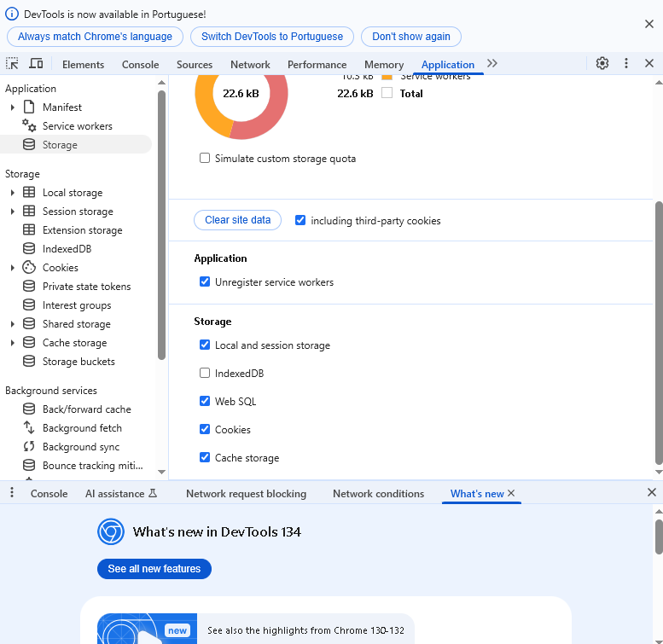Image resolution: width=663 pixels, height=644 pixels.
Task: Open the drawer three-dot menu beside Console
Action: [12, 492]
